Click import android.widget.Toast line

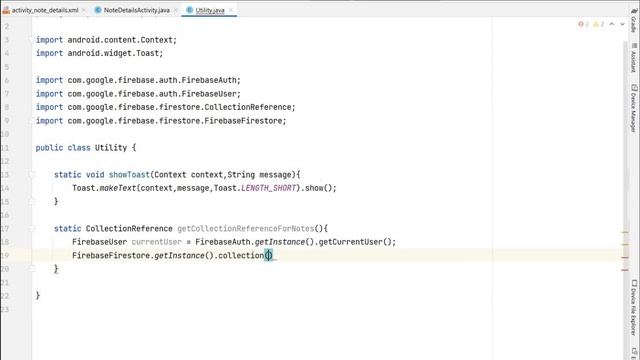pos(99,53)
